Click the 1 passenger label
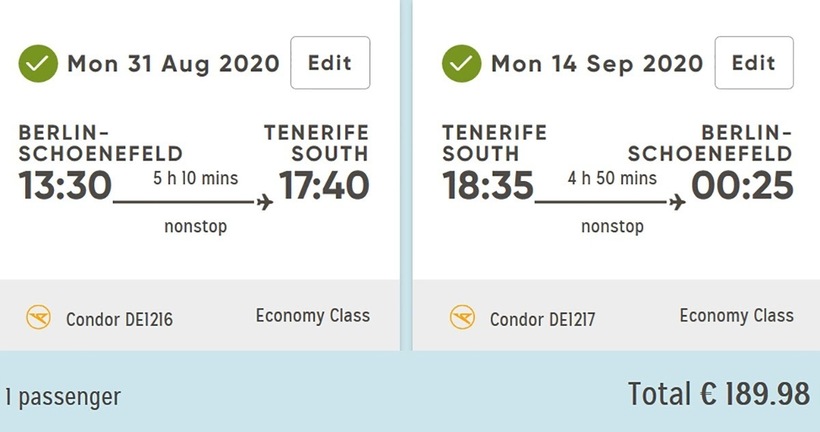 coord(62,397)
